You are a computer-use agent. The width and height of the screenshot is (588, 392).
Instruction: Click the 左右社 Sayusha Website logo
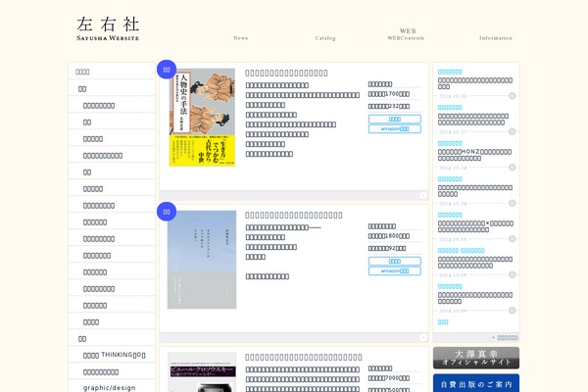(x=108, y=28)
